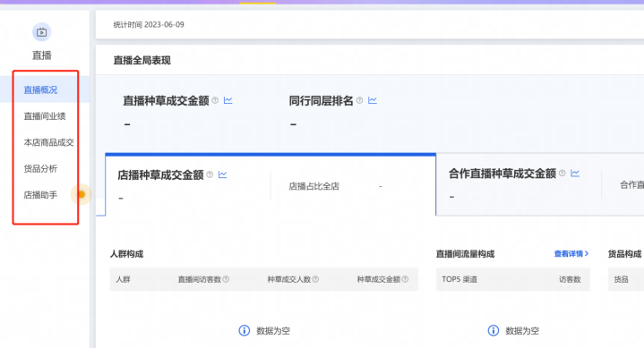
Task: Select the 店播种草成交金额 tab card
Action: (270, 184)
